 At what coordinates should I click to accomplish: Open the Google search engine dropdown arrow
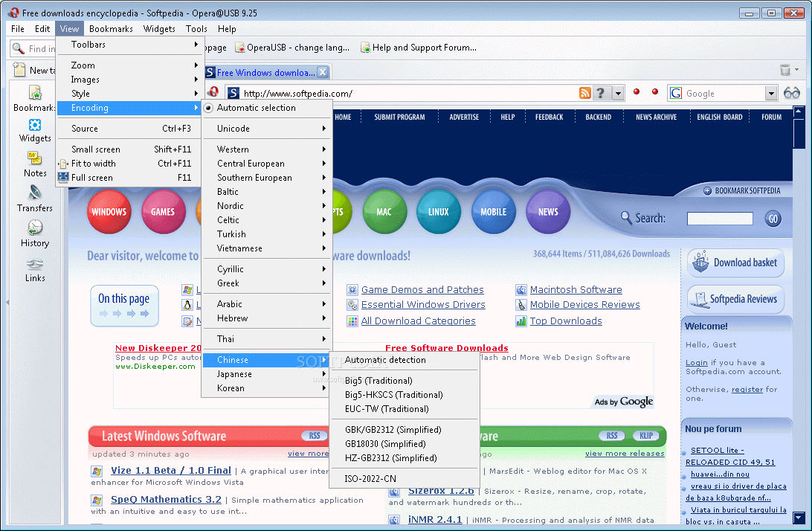pyautogui.click(x=771, y=93)
